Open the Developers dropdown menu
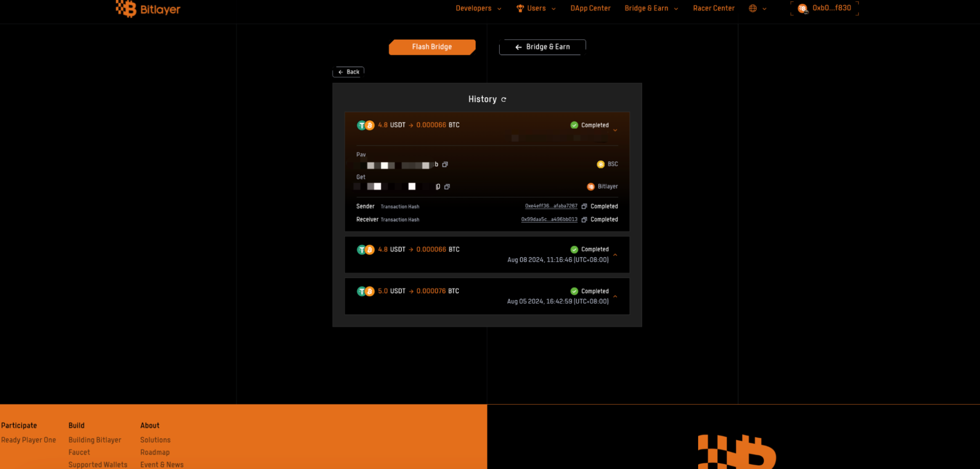This screenshot has width=980, height=469. [x=478, y=8]
